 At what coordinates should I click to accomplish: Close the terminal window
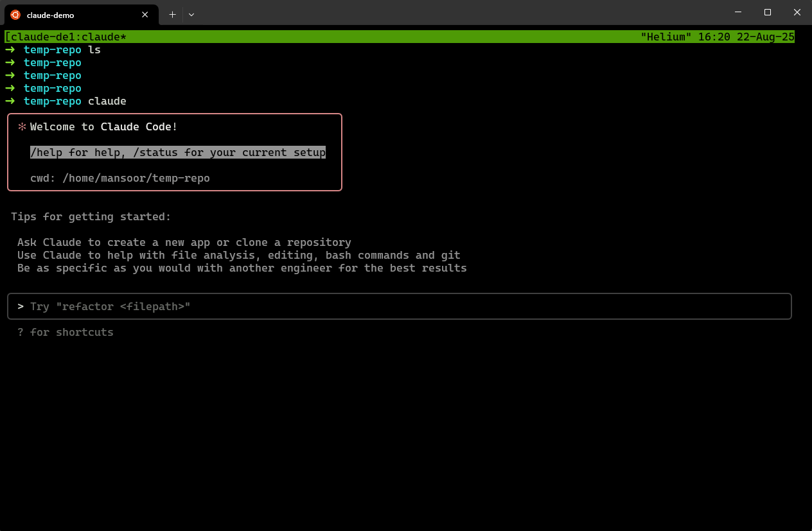coord(797,12)
